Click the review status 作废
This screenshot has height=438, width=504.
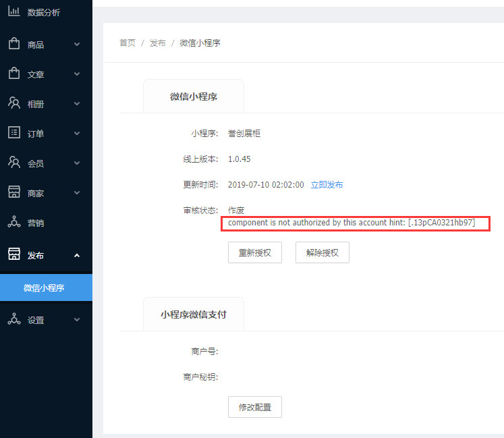pos(236,211)
